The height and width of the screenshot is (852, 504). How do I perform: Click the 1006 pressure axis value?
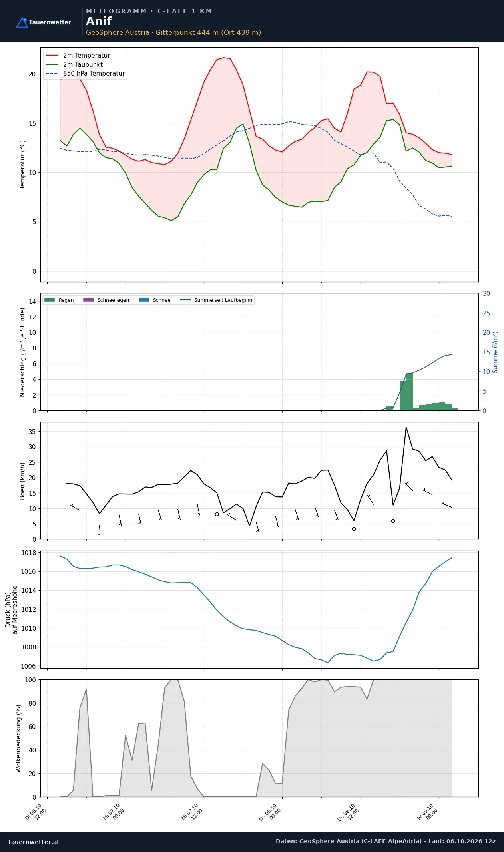tap(28, 666)
